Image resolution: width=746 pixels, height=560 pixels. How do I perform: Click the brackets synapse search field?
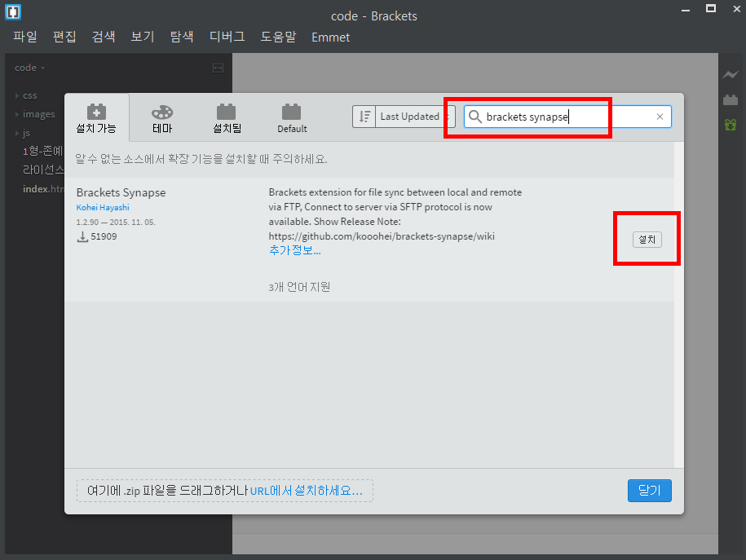coord(567,117)
